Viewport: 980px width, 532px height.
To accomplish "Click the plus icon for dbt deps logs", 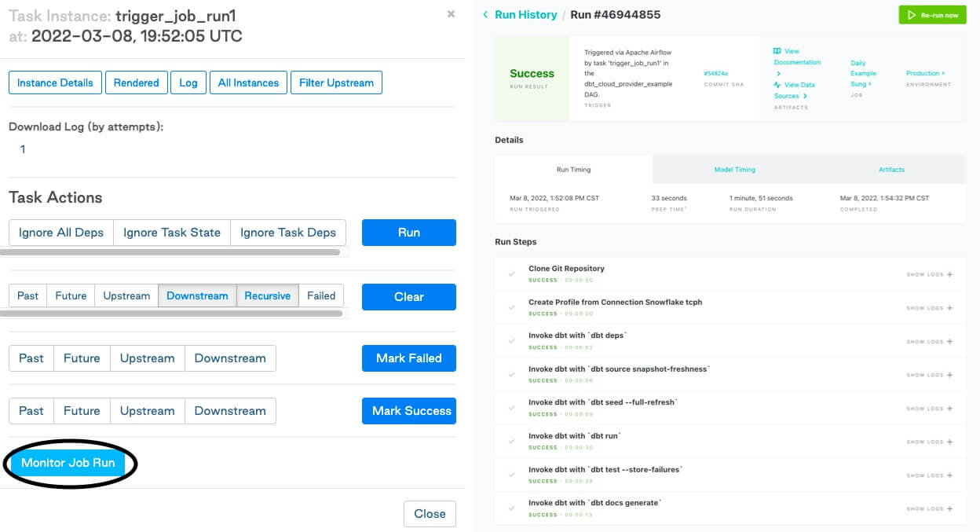I will coord(949,342).
